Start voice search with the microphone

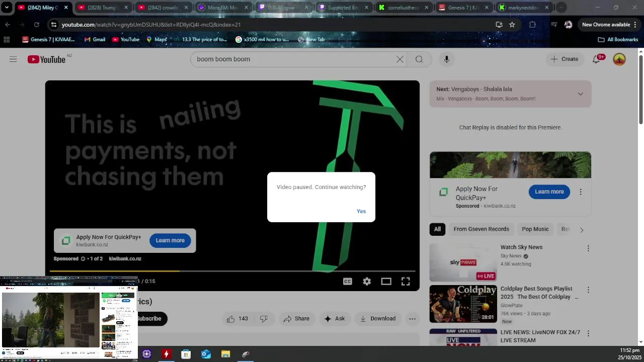pyautogui.click(x=446, y=59)
